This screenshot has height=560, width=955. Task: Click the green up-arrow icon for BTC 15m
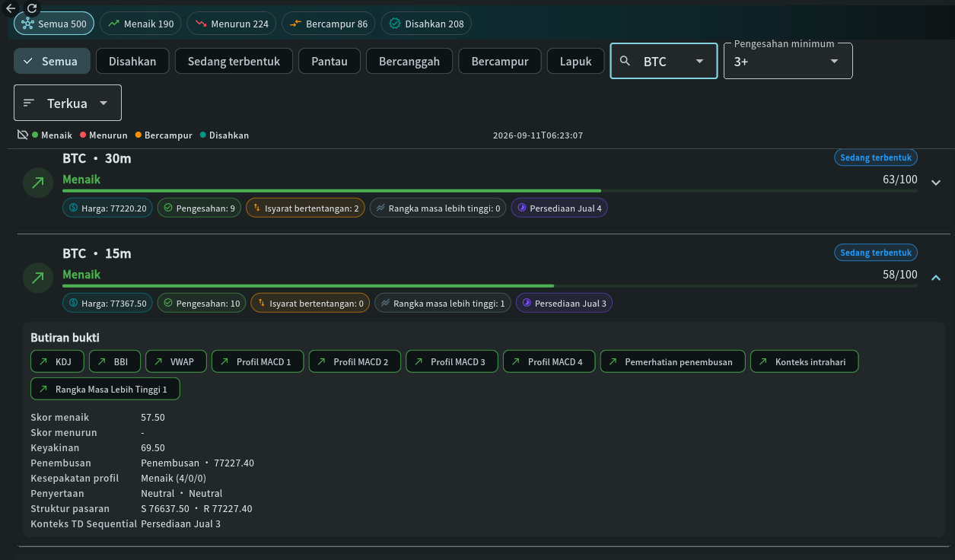pyautogui.click(x=37, y=278)
